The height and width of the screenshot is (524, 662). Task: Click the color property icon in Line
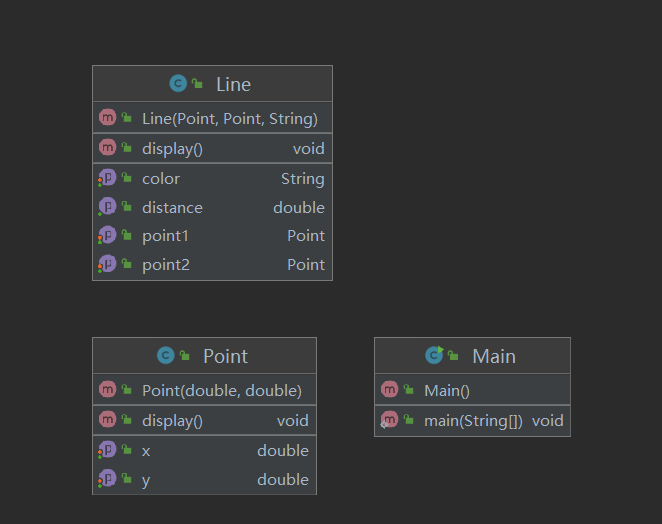click(x=108, y=178)
